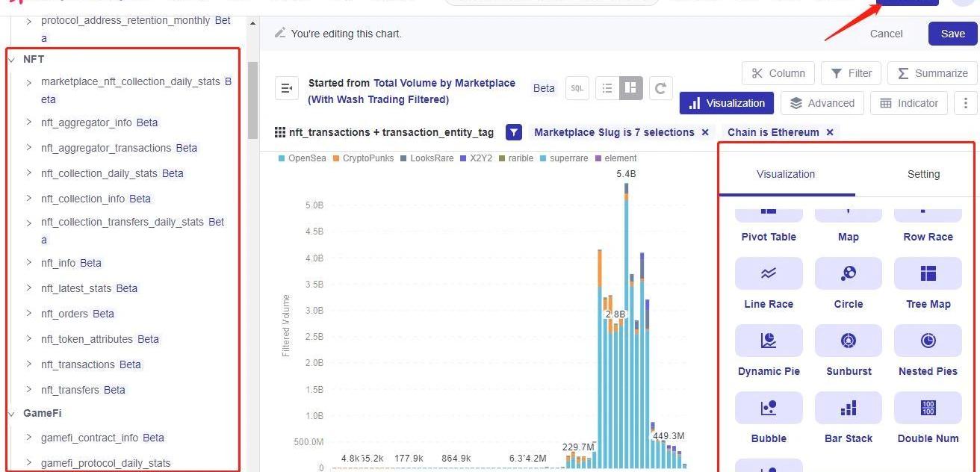Expand the nft_collection_info table
The width and height of the screenshot is (980, 472).
click(x=28, y=199)
